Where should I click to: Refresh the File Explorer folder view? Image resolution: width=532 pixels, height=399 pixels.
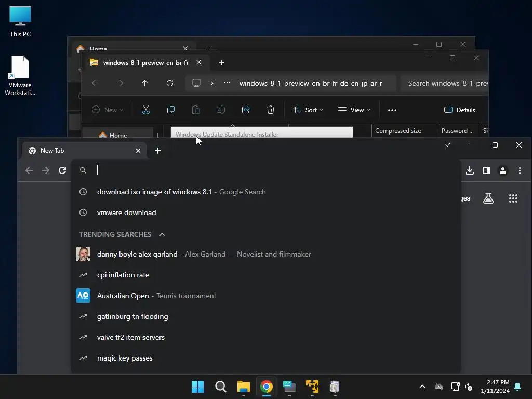[170, 83]
